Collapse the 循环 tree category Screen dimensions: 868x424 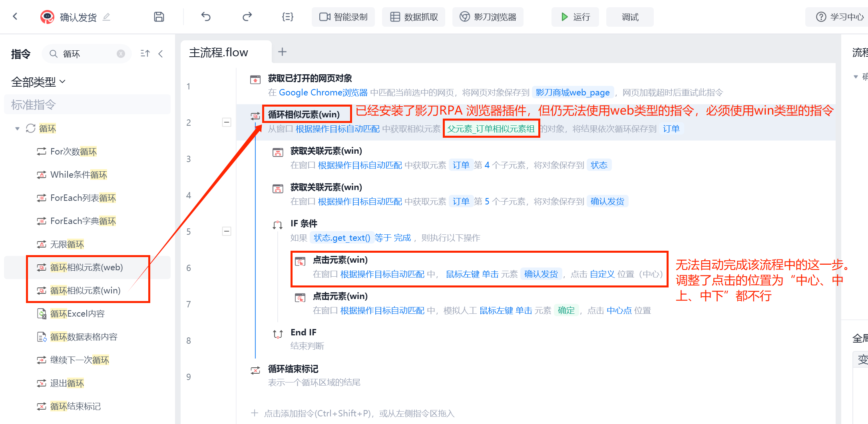click(17, 129)
